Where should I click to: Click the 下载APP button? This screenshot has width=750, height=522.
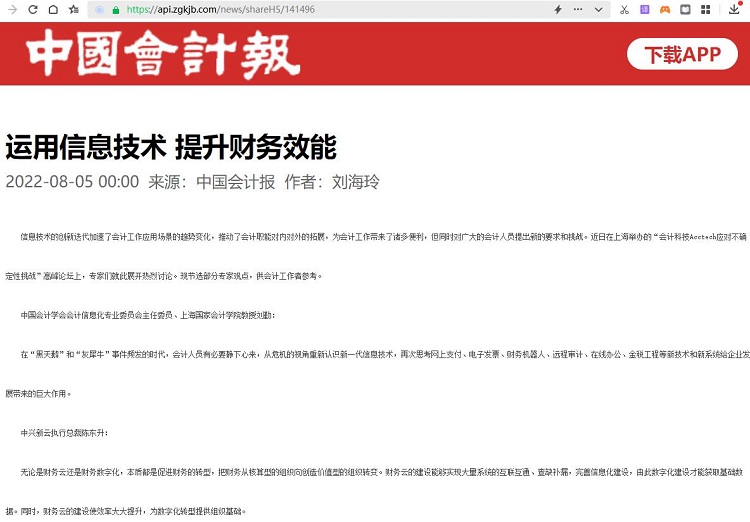682,54
